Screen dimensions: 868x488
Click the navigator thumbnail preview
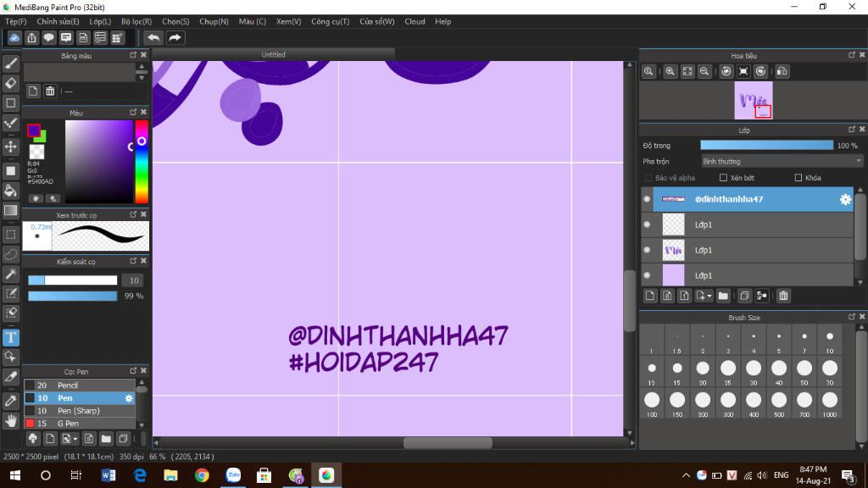(x=754, y=100)
